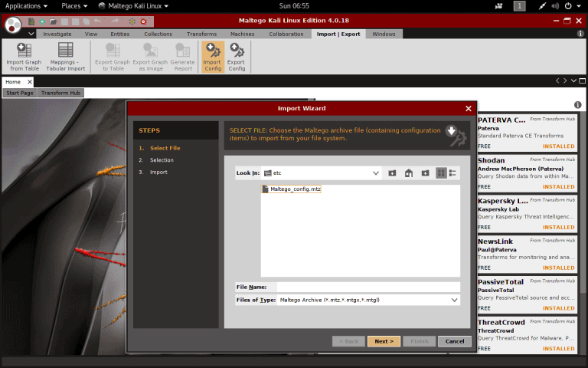Expand the Look In folder dropdown

(x=376, y=173)
